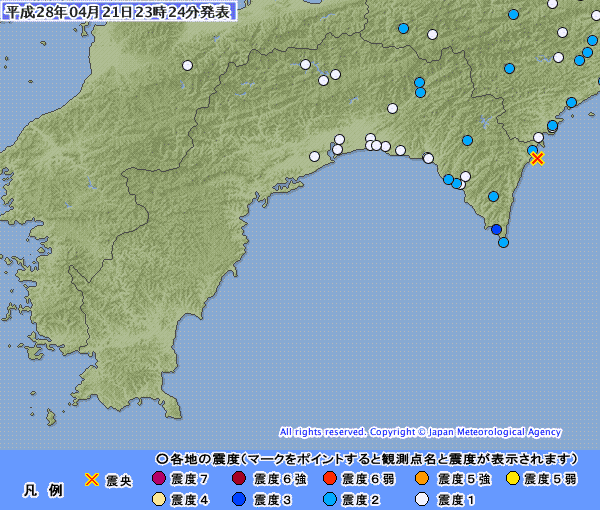600x510 pixels.
Task: Select the dark blue 震度3 marker on the map
Action: pos(496,230)
